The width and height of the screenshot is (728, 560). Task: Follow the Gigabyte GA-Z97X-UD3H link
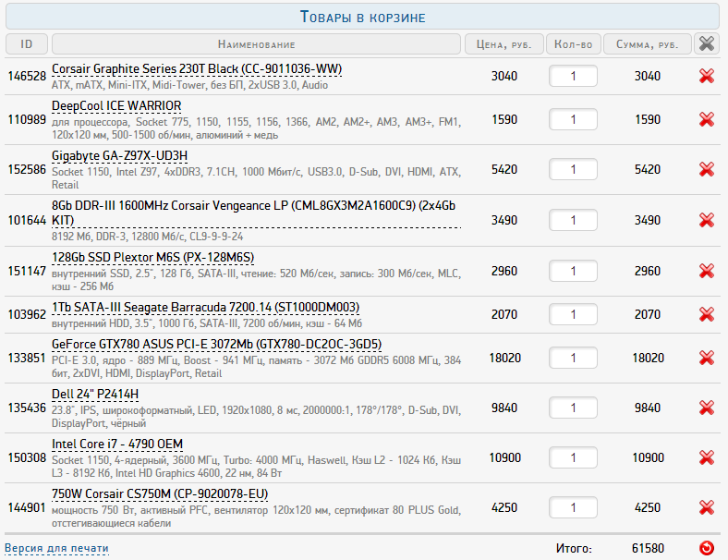click(x=119, y=155)
